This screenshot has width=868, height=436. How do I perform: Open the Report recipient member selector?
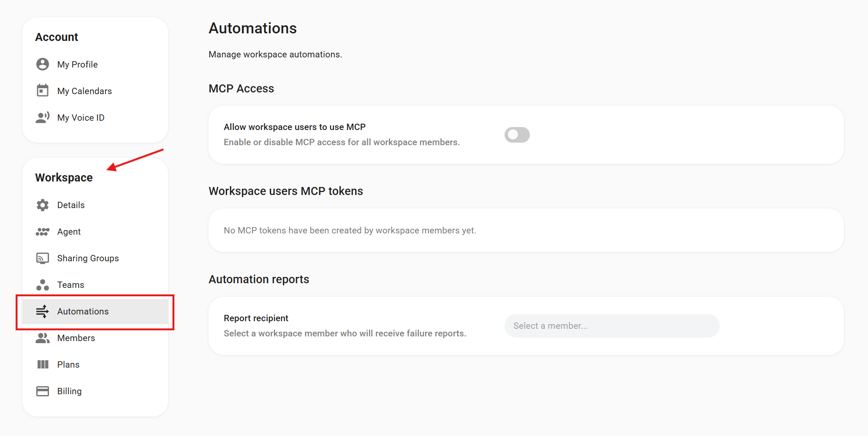[611, 326]
